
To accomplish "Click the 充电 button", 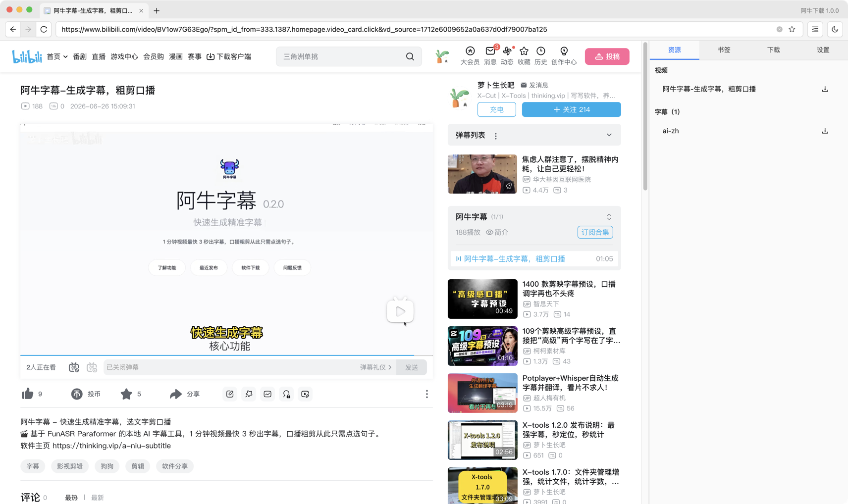I will coord(497,109).
